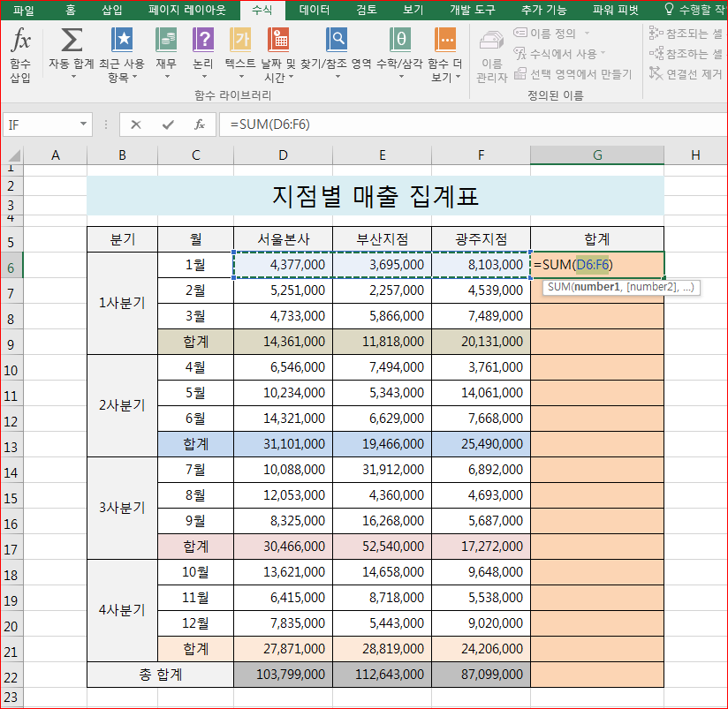This screenshot has width=728, height=709.
Task: Expand the 이름 정의 dropdown arrow
Action: pyautogui.click(x=587, y=33)
